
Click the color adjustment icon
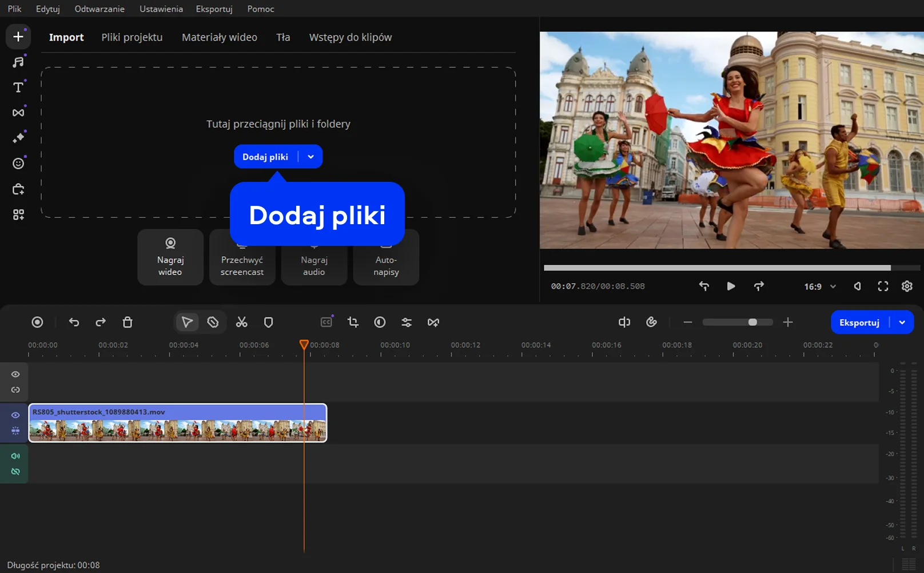(x=380, y=323)
